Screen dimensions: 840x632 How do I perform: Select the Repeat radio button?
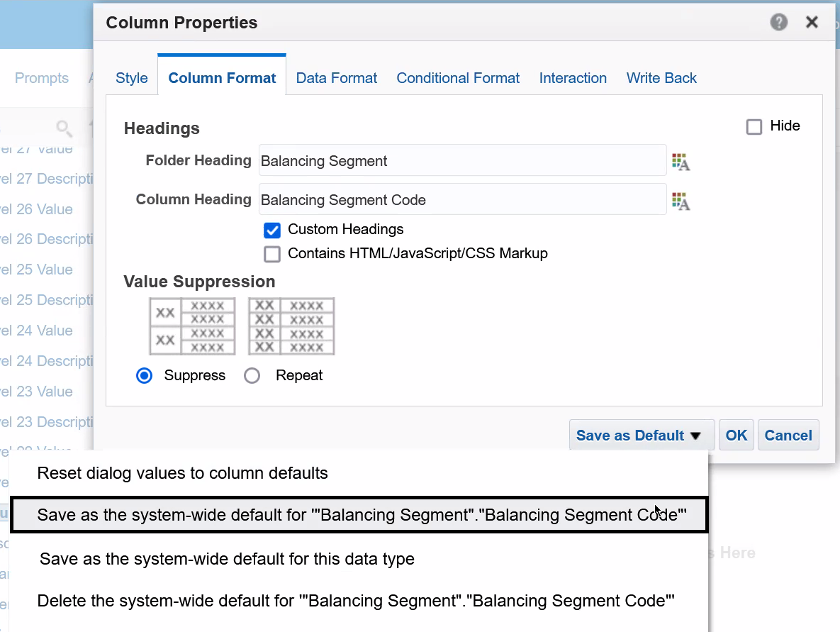[x=252, y=376]
